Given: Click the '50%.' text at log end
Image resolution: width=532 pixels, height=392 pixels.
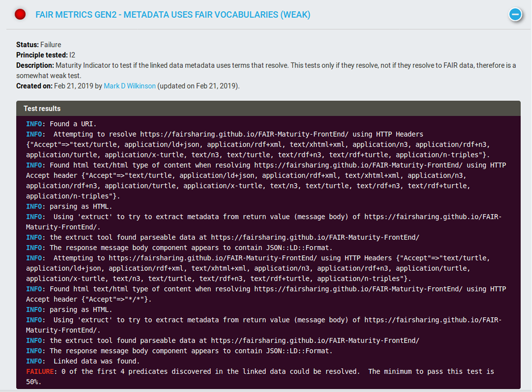Looking at the screenshot, I should (x=33, y=382).
